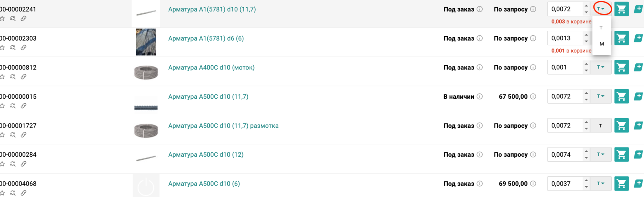Show availability info for Арматура A1(5781) d6 (6)
644x197 pixels.
(x=480, y=38)
